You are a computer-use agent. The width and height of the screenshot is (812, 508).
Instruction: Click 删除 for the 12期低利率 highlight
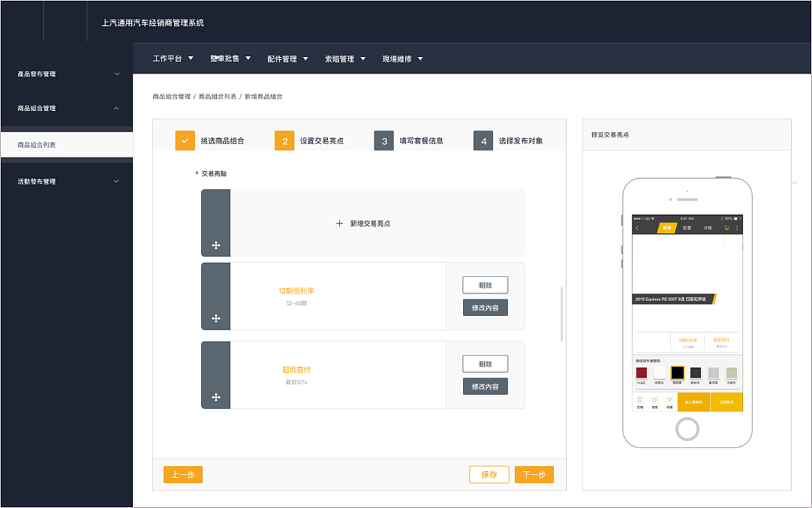click(486, 285)
